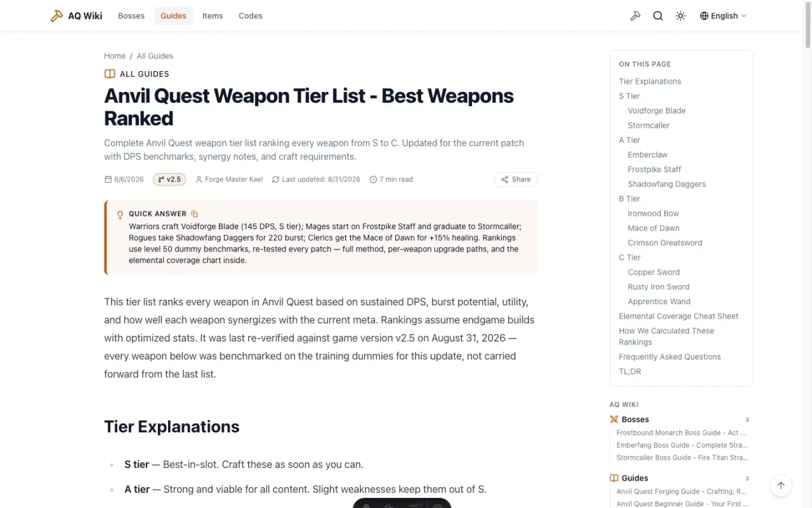
Task: Jump to Crimson Greatsword entry
Action: 665,243
